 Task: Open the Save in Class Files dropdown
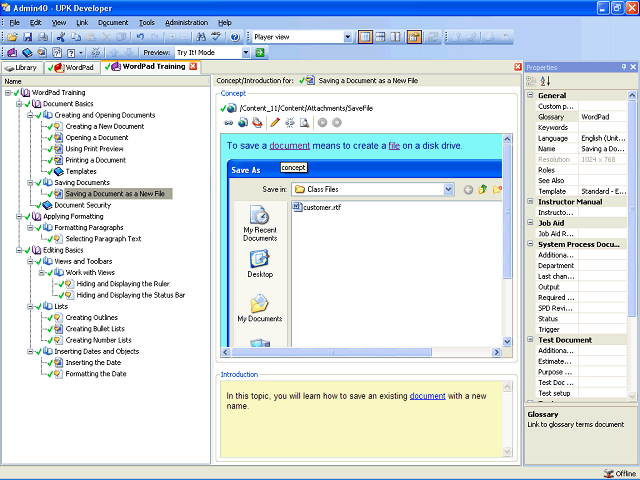[x=448, y=189]
